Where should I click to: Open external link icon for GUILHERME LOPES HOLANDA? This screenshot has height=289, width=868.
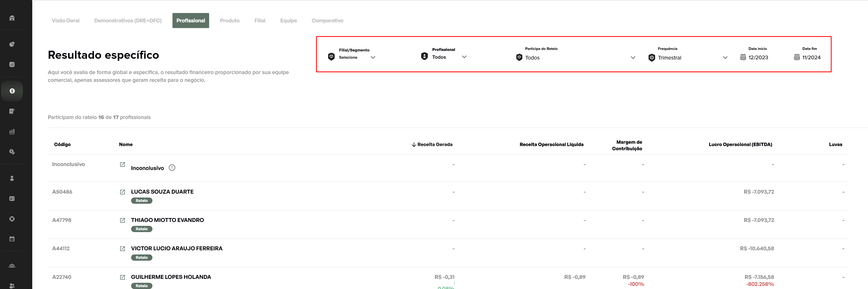click(x=122, y=277)
